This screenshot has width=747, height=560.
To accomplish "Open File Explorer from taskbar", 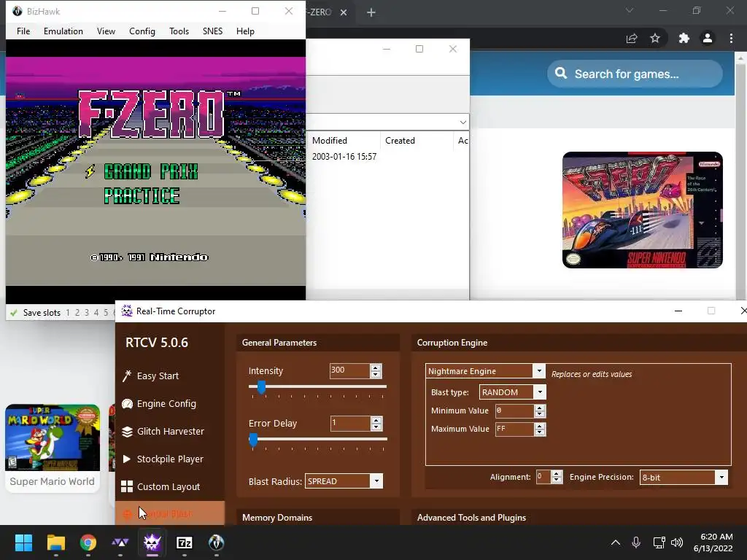I will [x=55, y=542].
